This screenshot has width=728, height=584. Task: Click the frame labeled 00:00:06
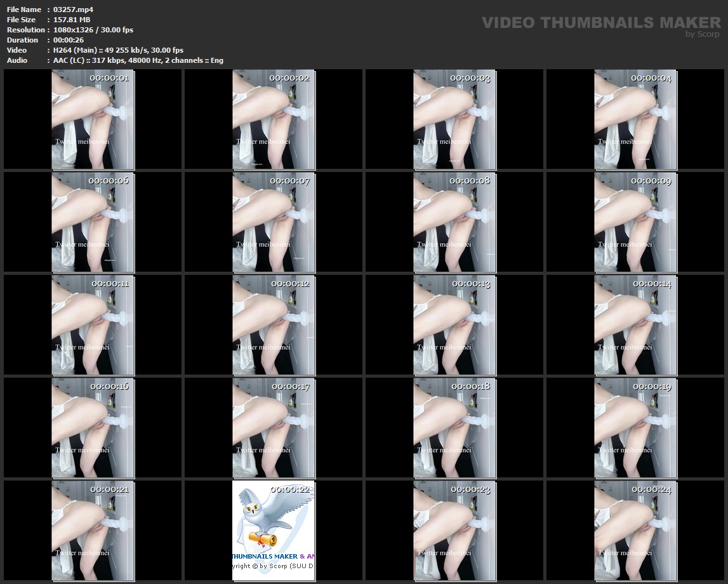click(93, 222)
